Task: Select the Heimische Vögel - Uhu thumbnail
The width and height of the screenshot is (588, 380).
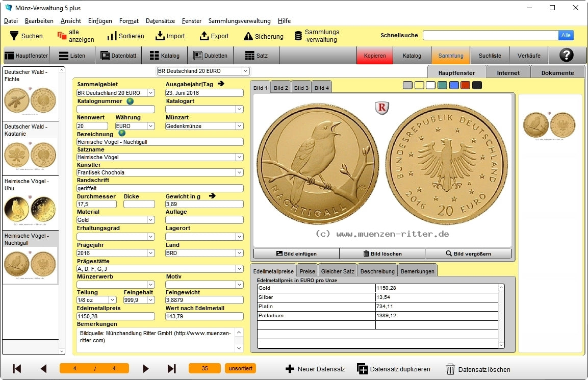Action: click(x=31, y=203)
